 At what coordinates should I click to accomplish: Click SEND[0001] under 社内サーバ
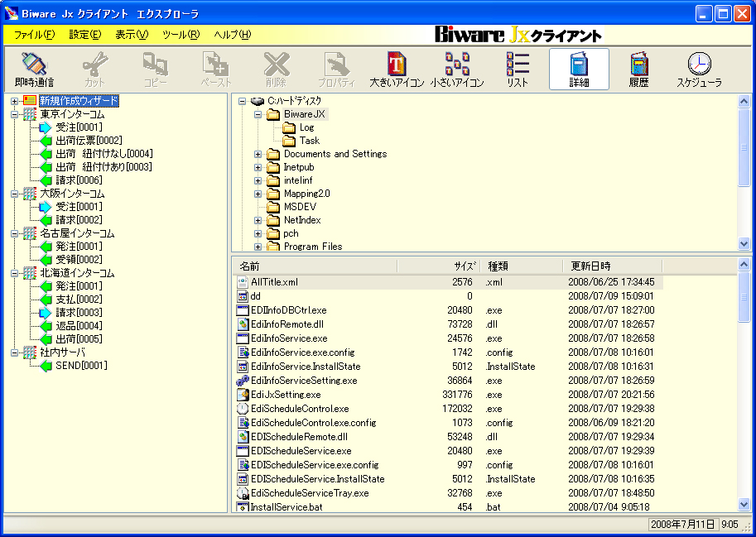(81, 366)
